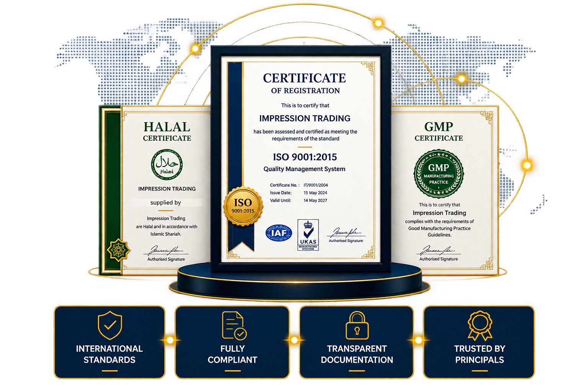The width and height of the screenshot is (588, 392).
Task: Click the award rosette icon above Trusted by Principals
Action: [x=480, y=326]
